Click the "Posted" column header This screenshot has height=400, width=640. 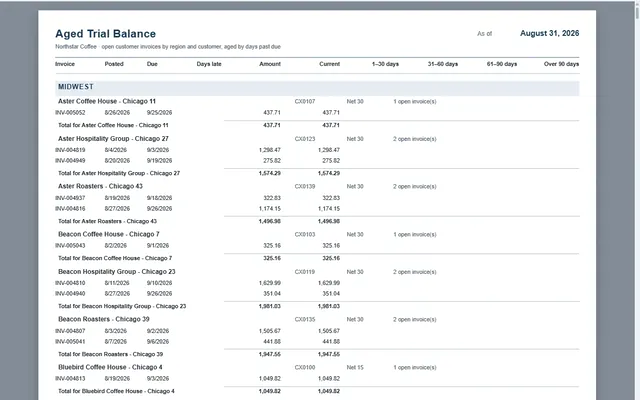tap(114, 64)
